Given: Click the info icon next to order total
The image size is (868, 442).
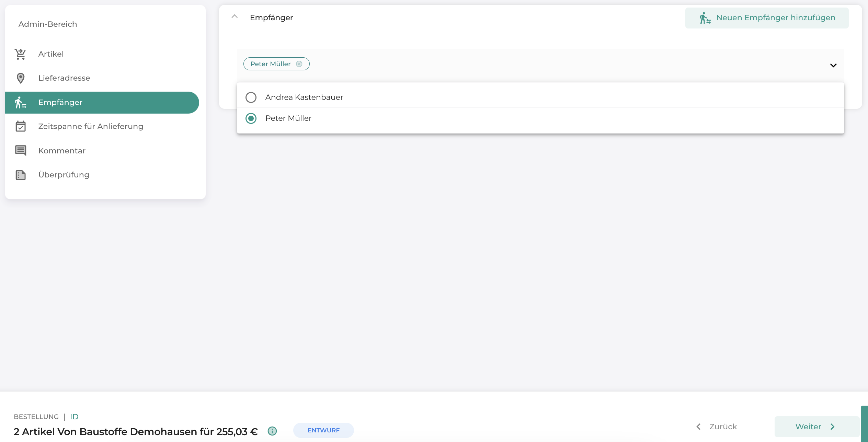Looking at the screenshot, I should (272, 431).
